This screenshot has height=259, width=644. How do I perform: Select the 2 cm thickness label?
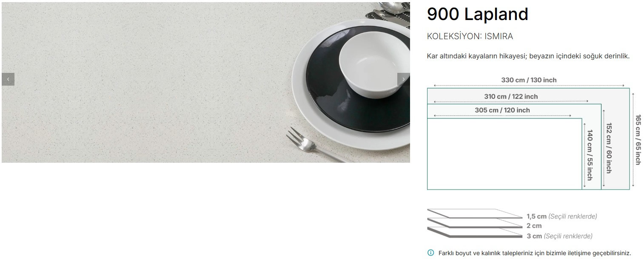pyautogui.click(x=534, y=226)
